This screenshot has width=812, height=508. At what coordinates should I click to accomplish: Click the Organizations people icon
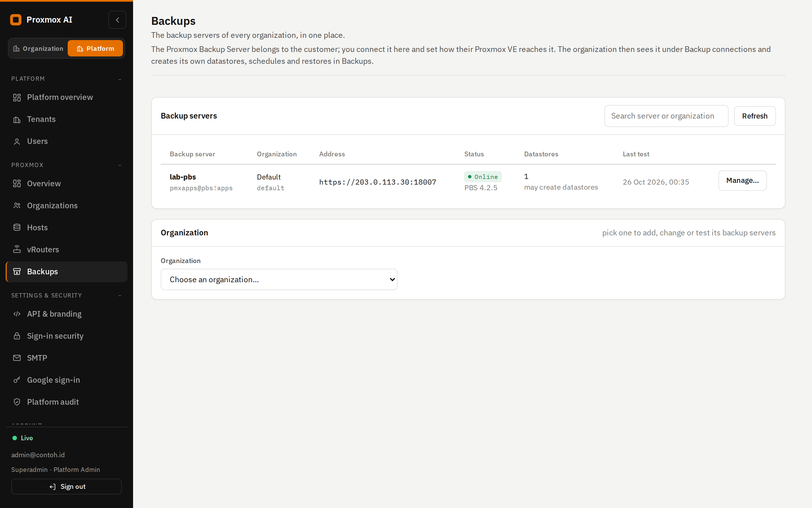click(x=17, y=206)
